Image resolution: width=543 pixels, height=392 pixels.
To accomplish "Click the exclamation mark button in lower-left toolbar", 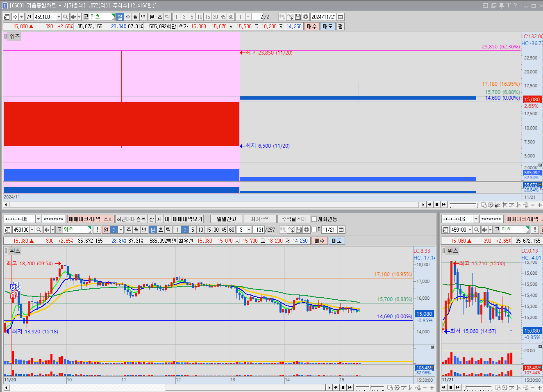I will (x=97, y=230).
